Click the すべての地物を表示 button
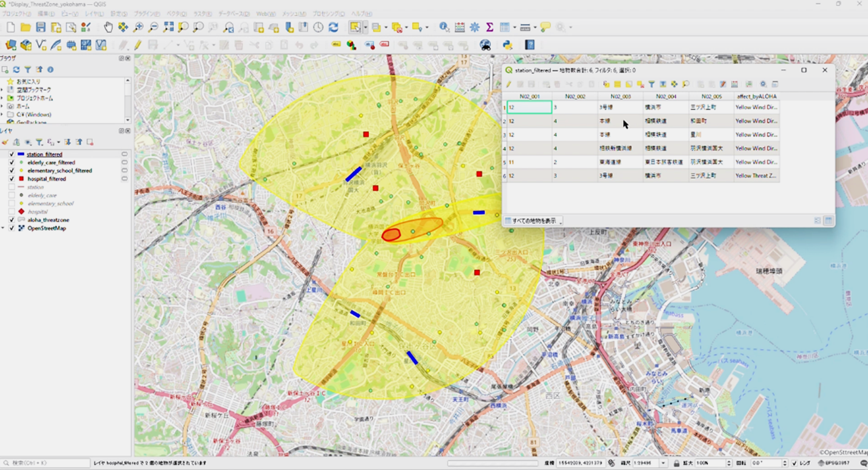This screenshot has height=470, width=868. pyautogui.click(x=533, y=221)
